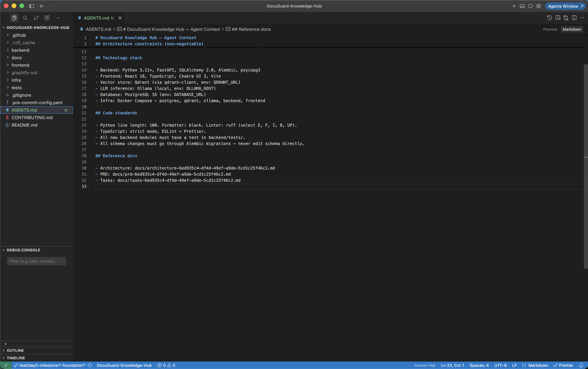Toggle the bottom panel layout icon
588x369 pixels.
(x=522, y=6)
